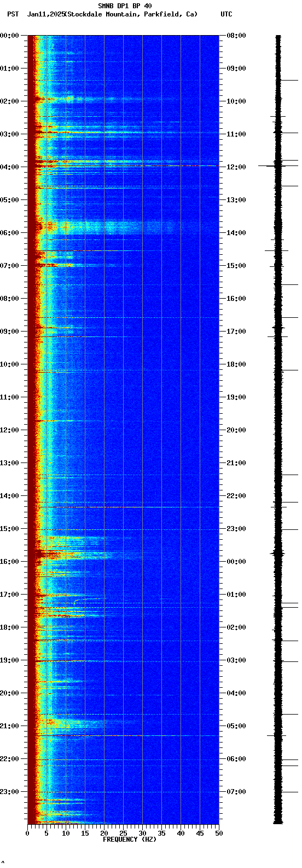302x868 pixels.
Task: Click the frequency axis "10" tick label
Action: pyautogui.click(x=66, y=833)
